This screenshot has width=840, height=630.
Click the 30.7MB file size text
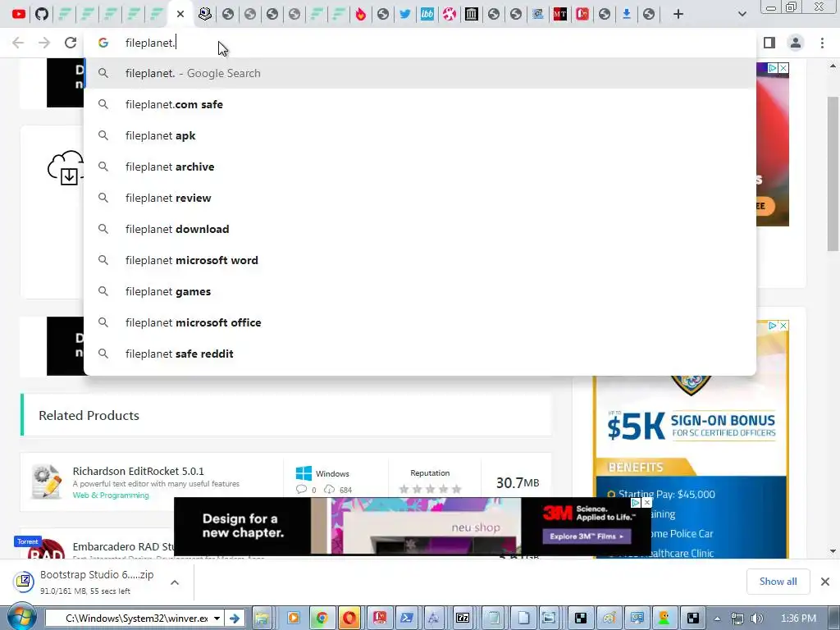pyautogui.click(x=518, y=482)
